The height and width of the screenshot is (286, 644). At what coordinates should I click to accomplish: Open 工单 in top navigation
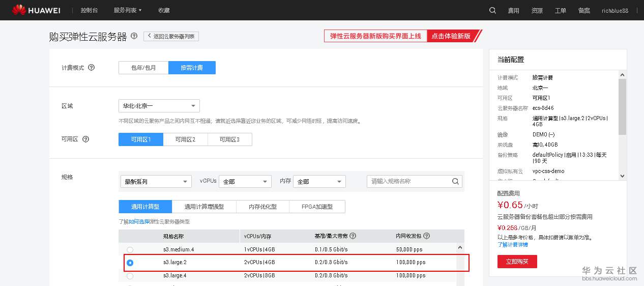pyautogui.click(x=560, y=11)
